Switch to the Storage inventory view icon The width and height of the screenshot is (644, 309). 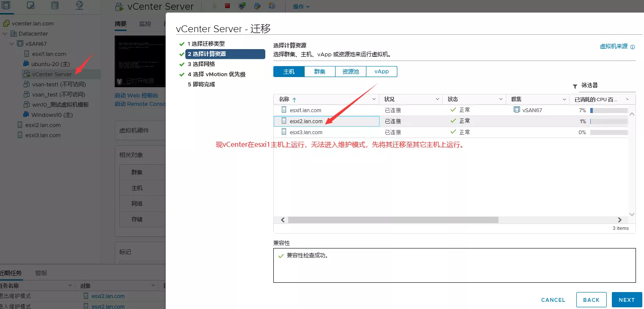pyautogui.click(x=55, y=6)
